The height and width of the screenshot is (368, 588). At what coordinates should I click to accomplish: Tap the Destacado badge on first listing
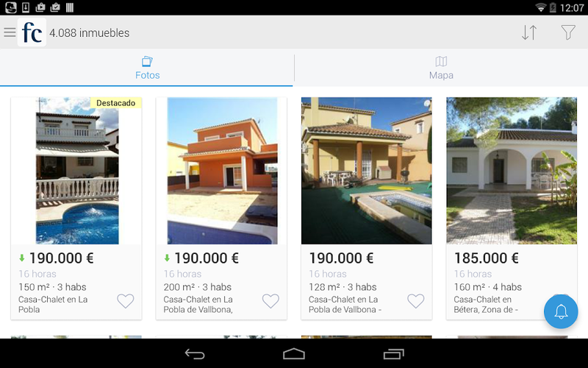click(x=115, y=103)
